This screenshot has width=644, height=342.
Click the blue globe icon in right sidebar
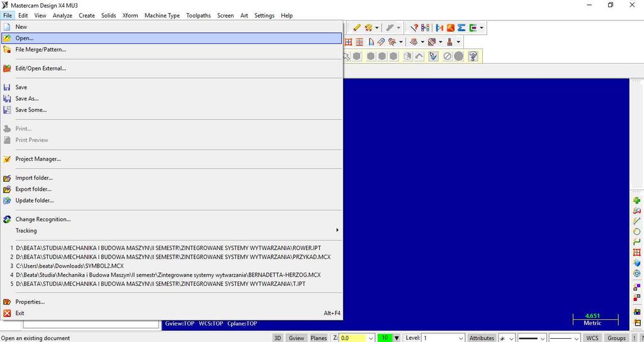click(x=637, y=273)
